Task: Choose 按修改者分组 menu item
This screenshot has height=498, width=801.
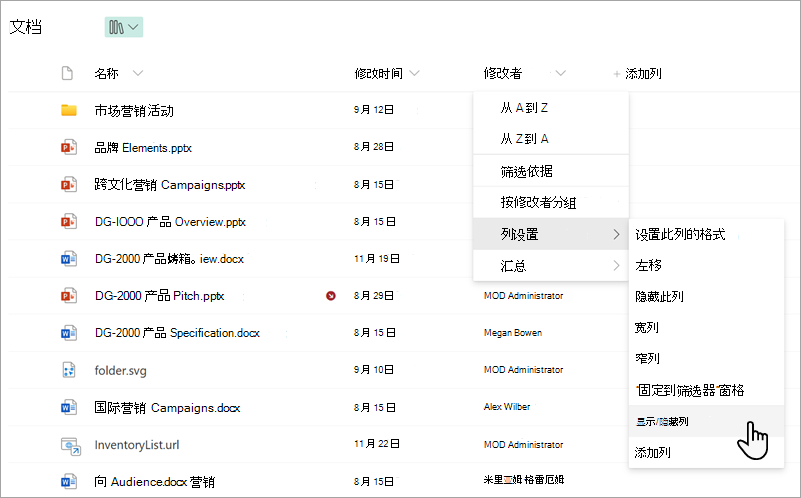Action: tap(551, 203)
